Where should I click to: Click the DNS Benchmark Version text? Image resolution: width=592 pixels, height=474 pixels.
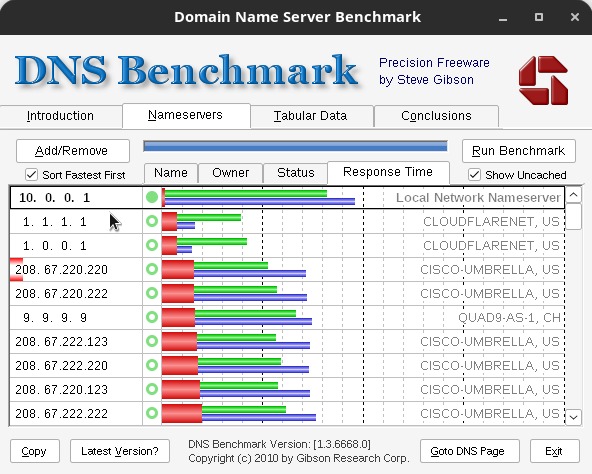click(x=279, y=444)
